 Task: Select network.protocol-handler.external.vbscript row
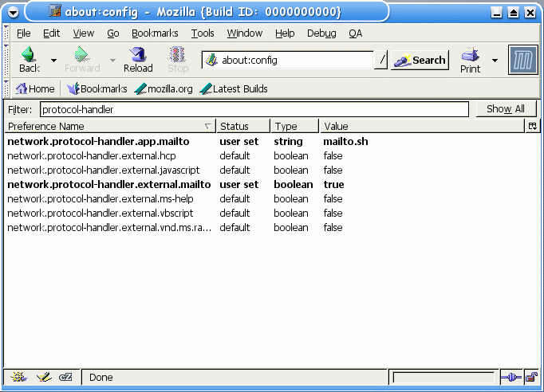(272, 214)
